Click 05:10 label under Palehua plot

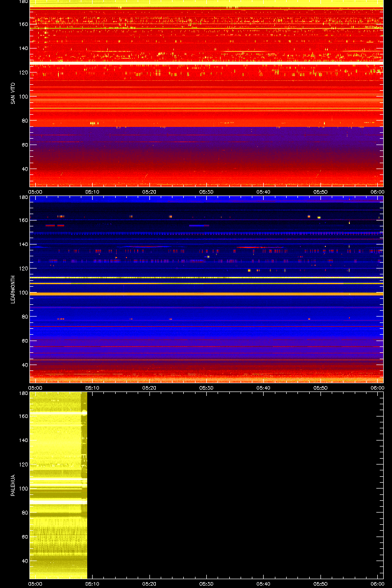point(93,584)
